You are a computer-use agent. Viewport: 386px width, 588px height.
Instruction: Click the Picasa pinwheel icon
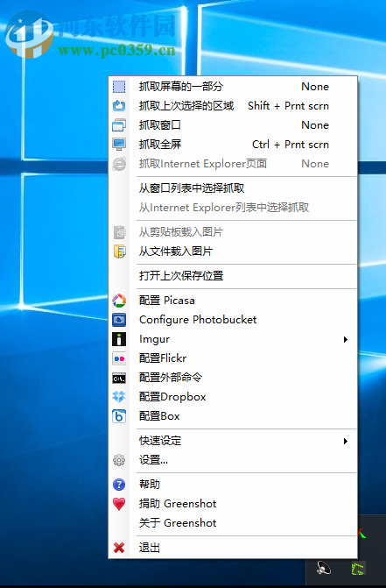[x=119, y=301]
